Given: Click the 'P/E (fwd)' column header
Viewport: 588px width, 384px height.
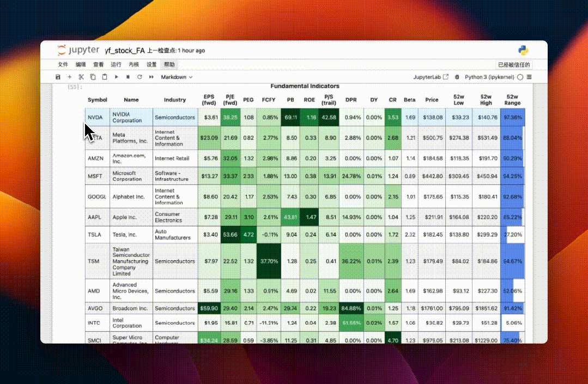Looking at the screenshot, I should click(231, 100).
